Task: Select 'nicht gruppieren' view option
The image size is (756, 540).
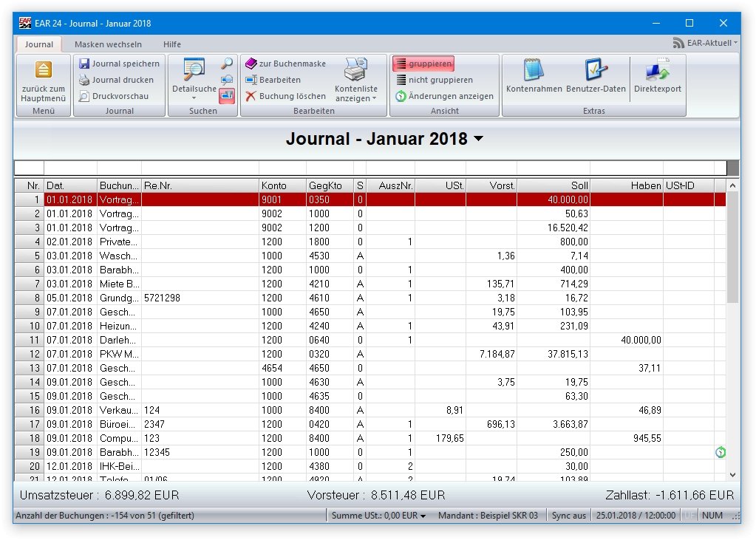Action: (x=434, y=80)
